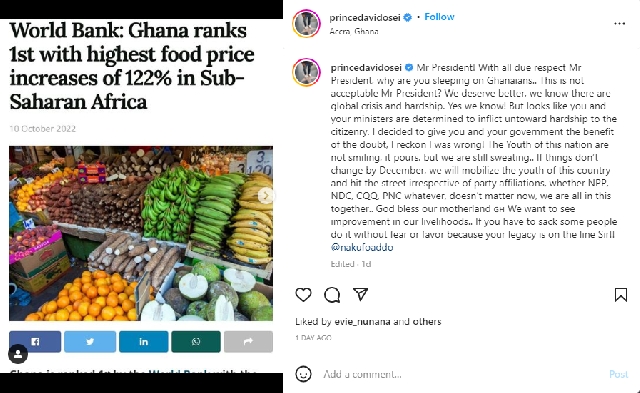Click the WhatsApp share button
This screenshot has height=393, width=640.
click(196, 342)
